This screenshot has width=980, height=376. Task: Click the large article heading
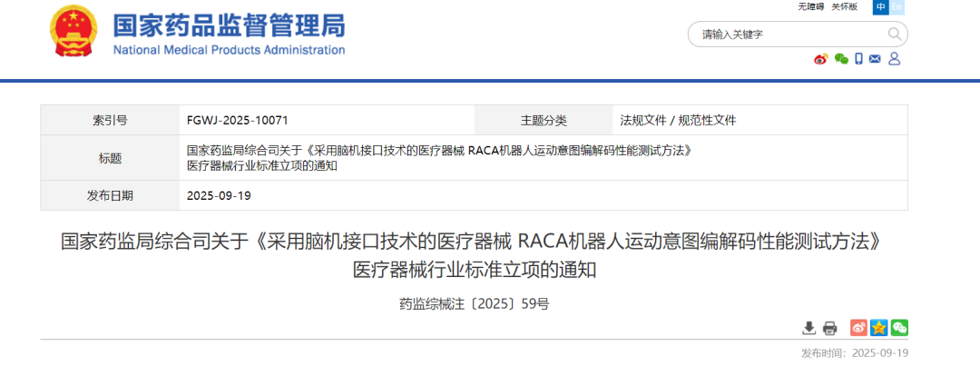[474, 255]
